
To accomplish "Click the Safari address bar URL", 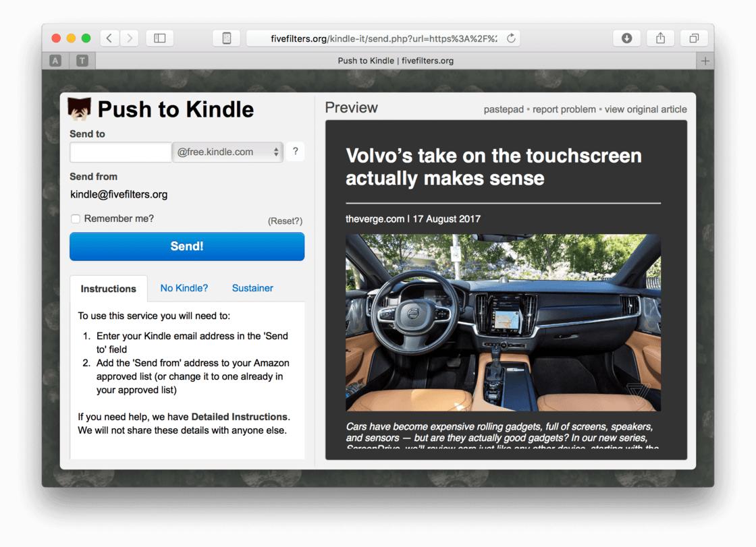I will pos(384,38).
